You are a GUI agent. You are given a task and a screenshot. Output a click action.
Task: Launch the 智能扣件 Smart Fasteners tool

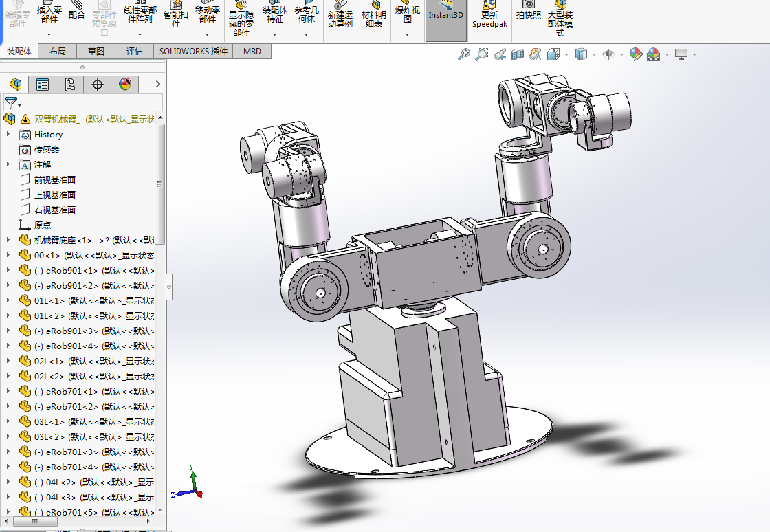(x=176, y=14)
